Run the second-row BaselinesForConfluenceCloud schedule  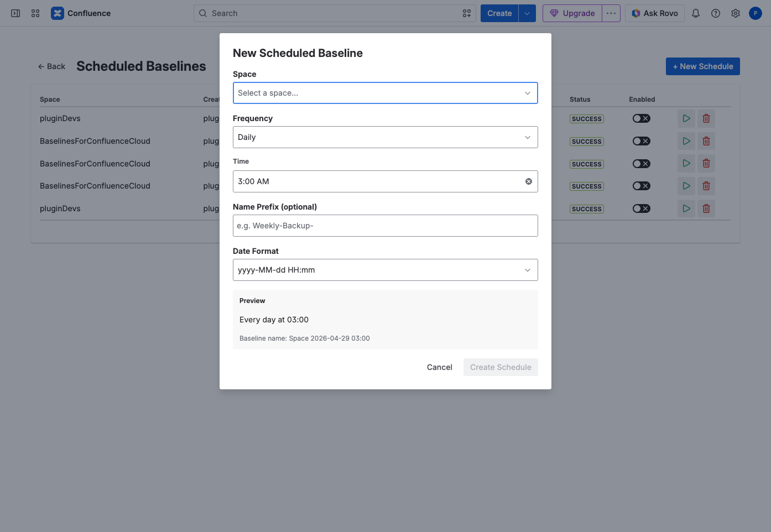(x=686, y=141)
